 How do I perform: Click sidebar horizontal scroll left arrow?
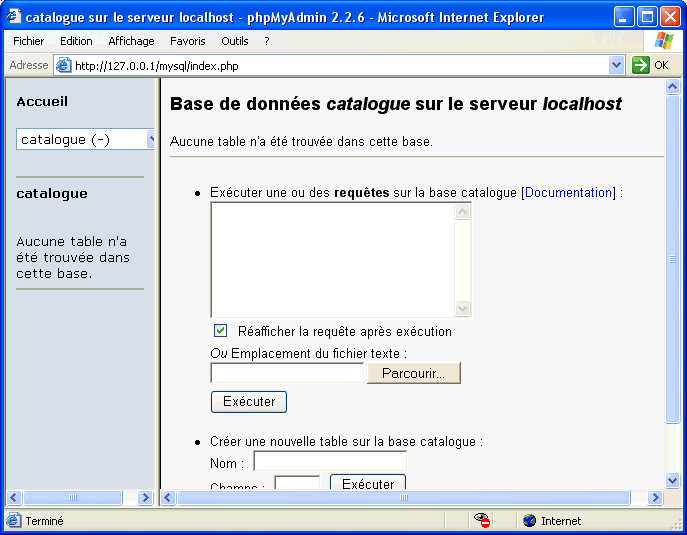tap(14, 498)
